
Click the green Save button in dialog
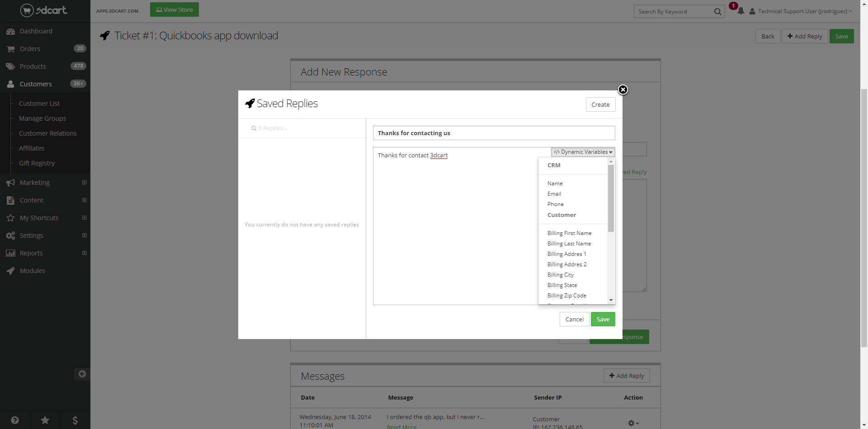[603, 319]
